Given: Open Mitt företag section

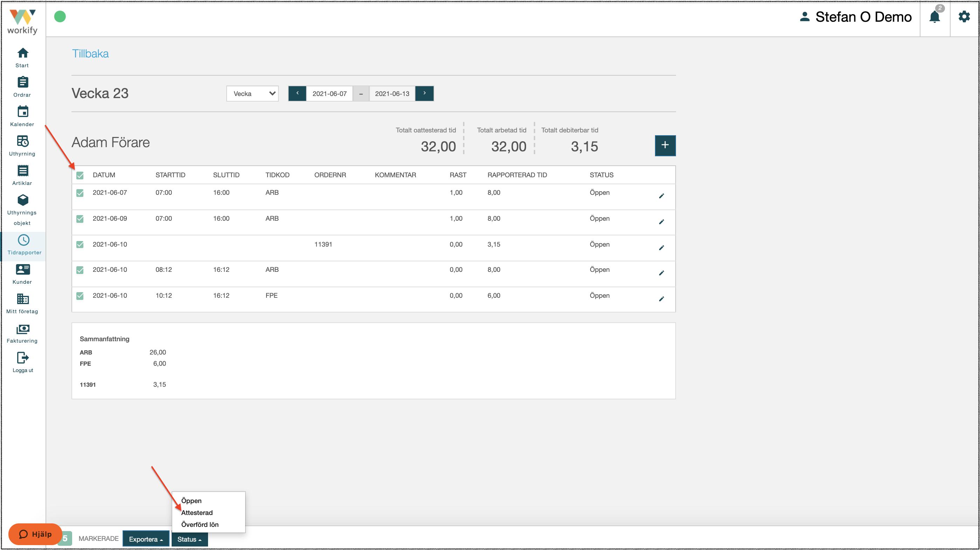Looking at the screenshot, I should tap(22, 303).
